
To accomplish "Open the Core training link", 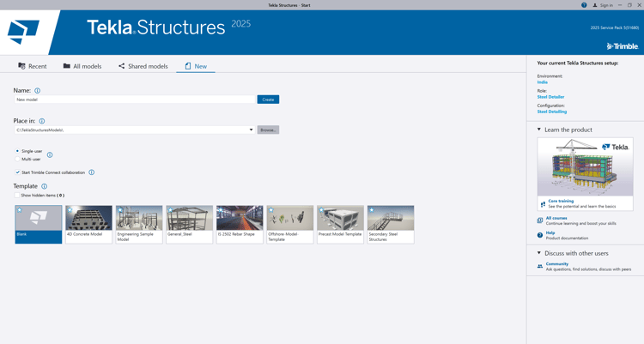I will pyautogui.click(x=561, y=201).
